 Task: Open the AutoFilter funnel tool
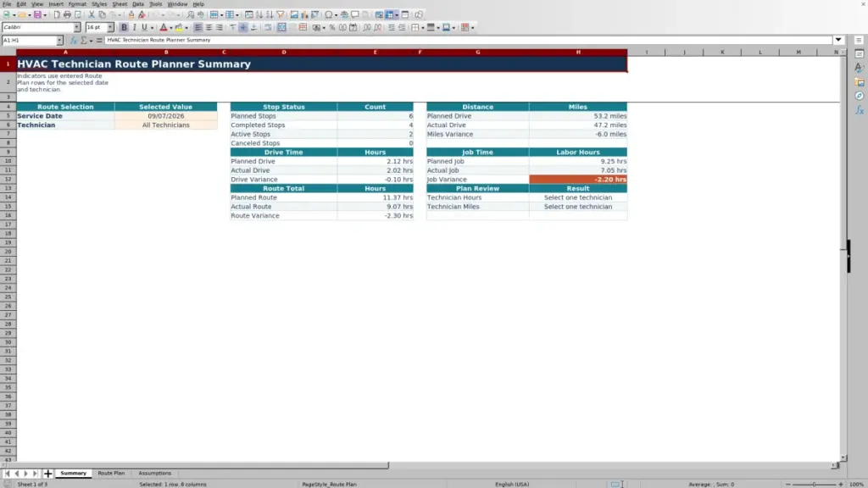[x=280, y=15]
